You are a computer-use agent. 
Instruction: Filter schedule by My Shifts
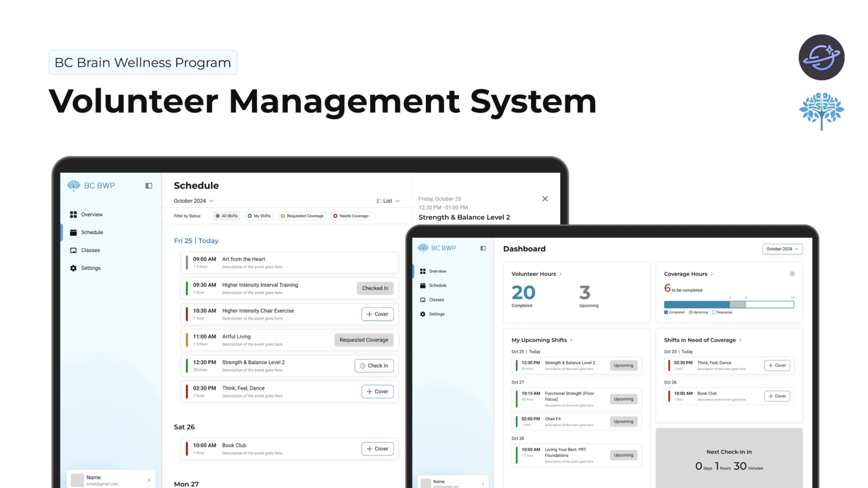pos(259,216)
